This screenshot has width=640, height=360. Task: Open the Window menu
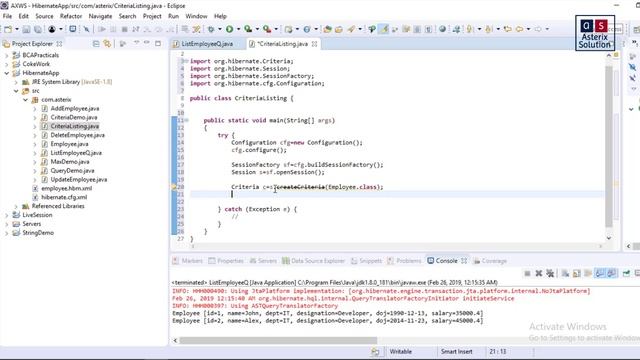pos(196,16)
